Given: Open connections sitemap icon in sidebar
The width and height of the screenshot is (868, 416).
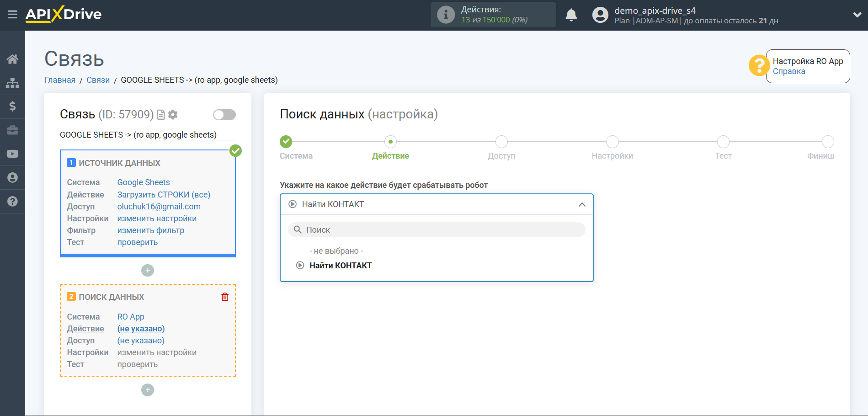Looking at the screenshot, I should (12, 83).
